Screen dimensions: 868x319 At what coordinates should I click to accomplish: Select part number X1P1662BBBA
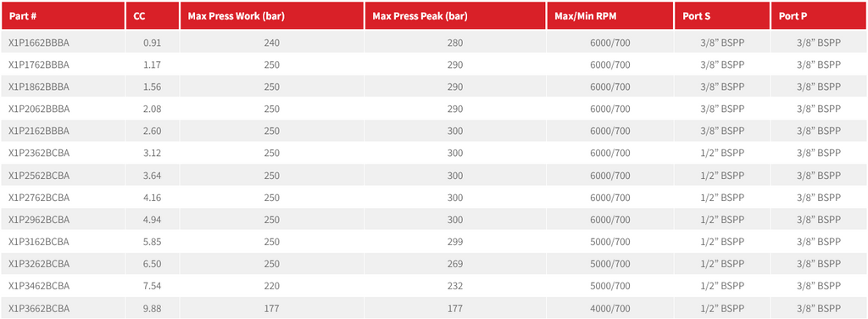39,42
